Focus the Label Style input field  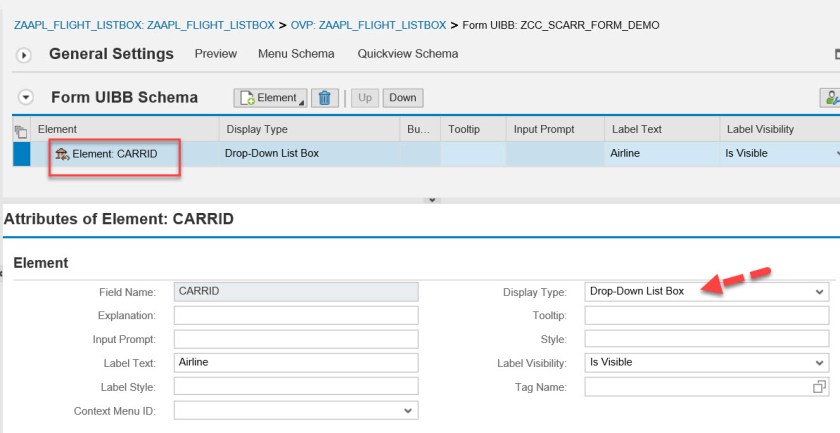click(x=296, y=386)
